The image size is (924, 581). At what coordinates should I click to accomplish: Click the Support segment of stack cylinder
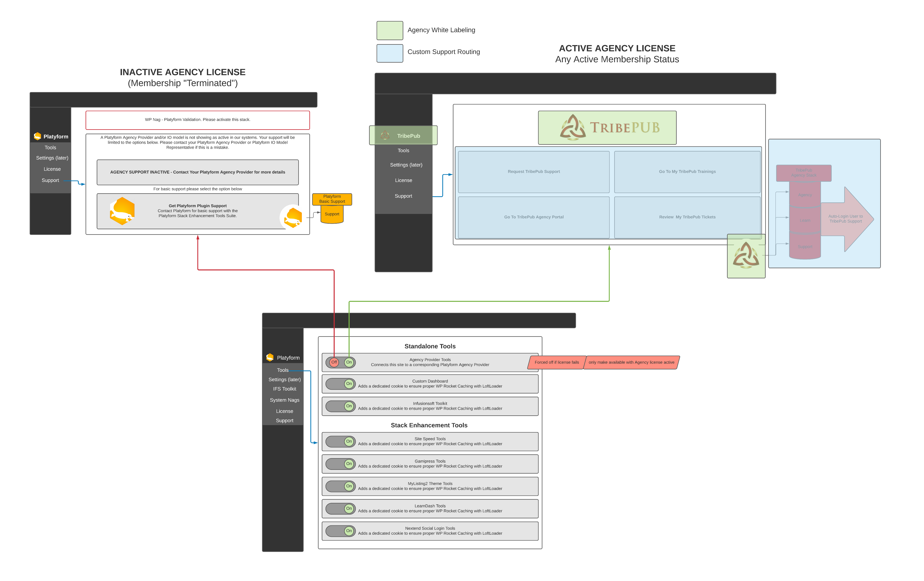805,247
